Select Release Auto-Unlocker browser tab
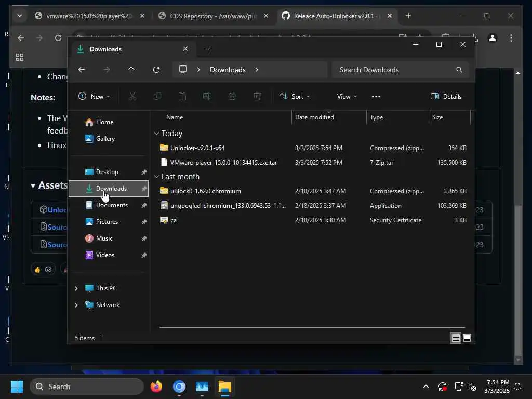Screen dimensions: 532x399 (x=338, y=16)
